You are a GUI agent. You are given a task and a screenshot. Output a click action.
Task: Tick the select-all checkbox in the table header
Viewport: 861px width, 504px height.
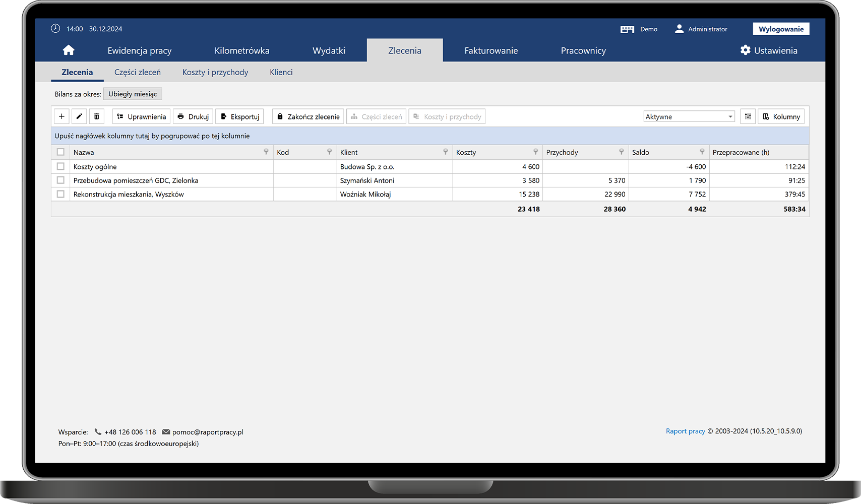click(x=60, y=152)
